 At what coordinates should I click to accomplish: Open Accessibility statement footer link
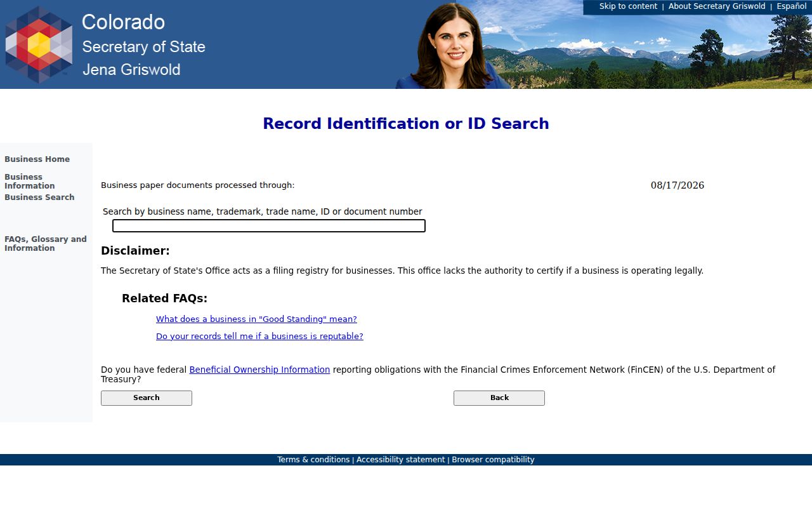(401, 460)
